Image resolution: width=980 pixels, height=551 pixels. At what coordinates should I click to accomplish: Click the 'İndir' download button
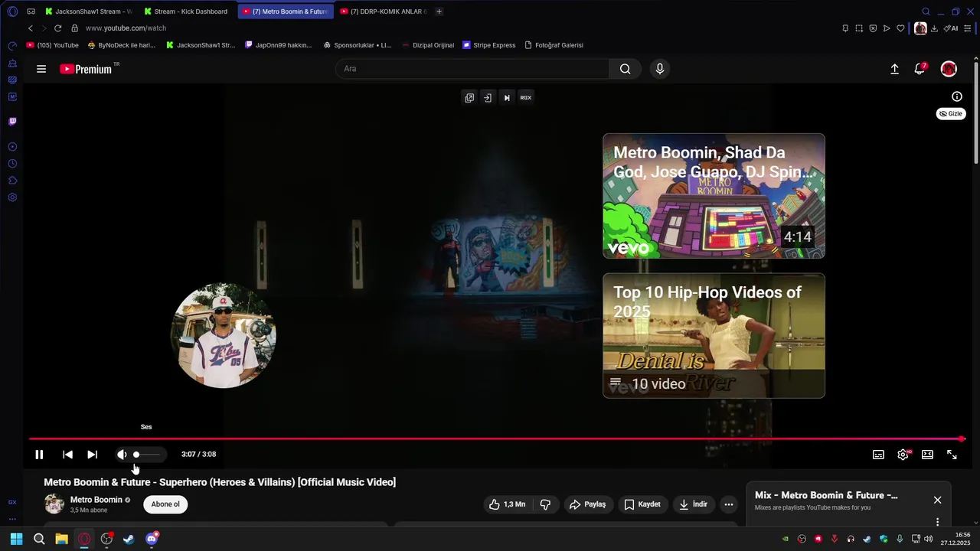pos(694,504)
